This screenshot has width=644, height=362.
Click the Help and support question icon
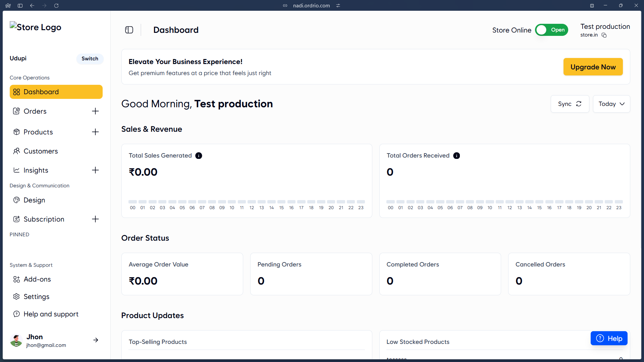(16, 314)
